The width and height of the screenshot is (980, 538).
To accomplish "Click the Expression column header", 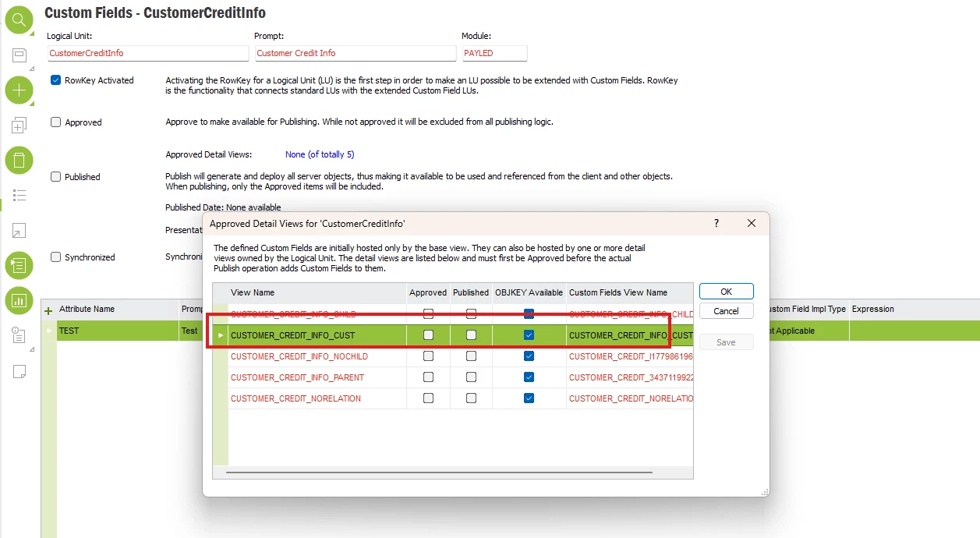I will tap(914, 309).
